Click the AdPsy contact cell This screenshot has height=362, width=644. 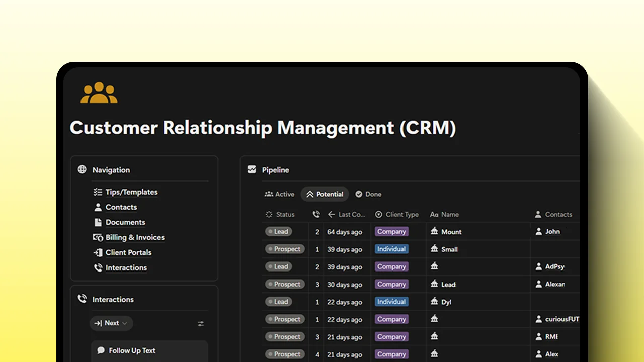tap(554, 267)
